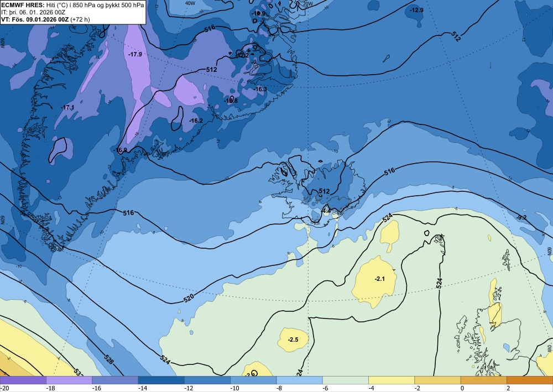
Task: Click the -16.9 temperature value on the coast
Action: 120,150
